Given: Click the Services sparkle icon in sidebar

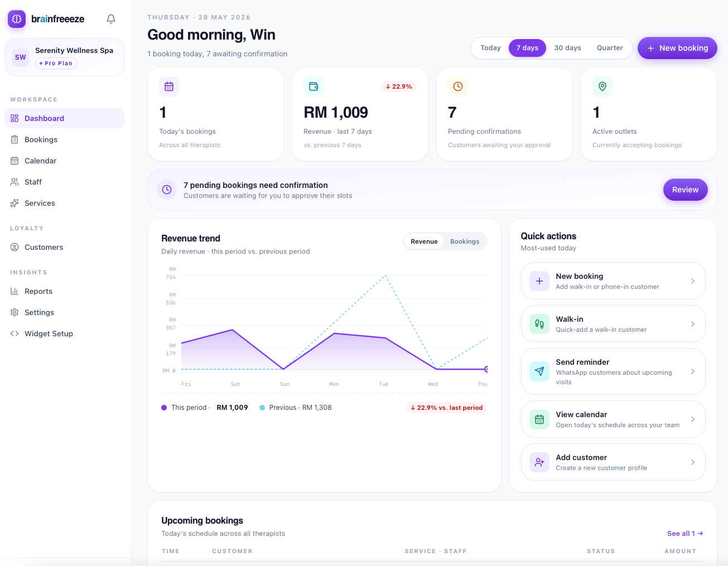Looking at the screenshot, I should coord(15,203).
